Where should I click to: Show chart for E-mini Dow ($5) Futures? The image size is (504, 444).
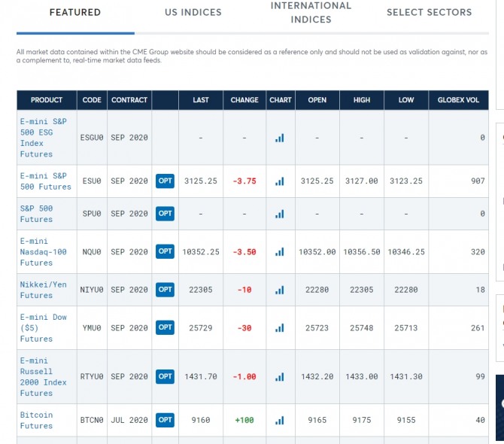pos(280,328)
